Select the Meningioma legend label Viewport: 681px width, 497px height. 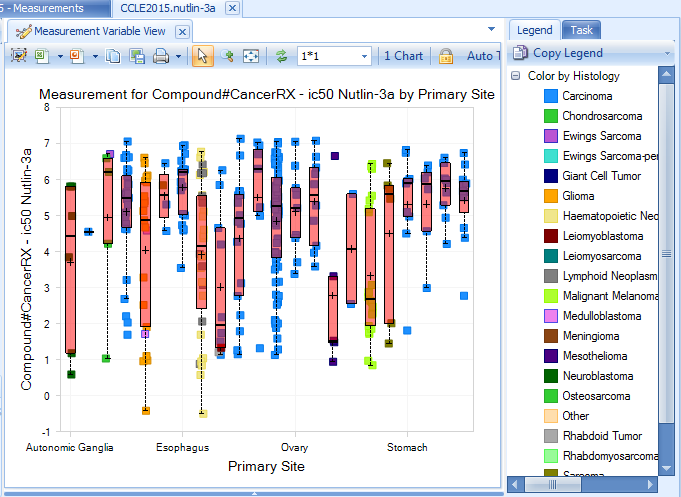(591, 336)
